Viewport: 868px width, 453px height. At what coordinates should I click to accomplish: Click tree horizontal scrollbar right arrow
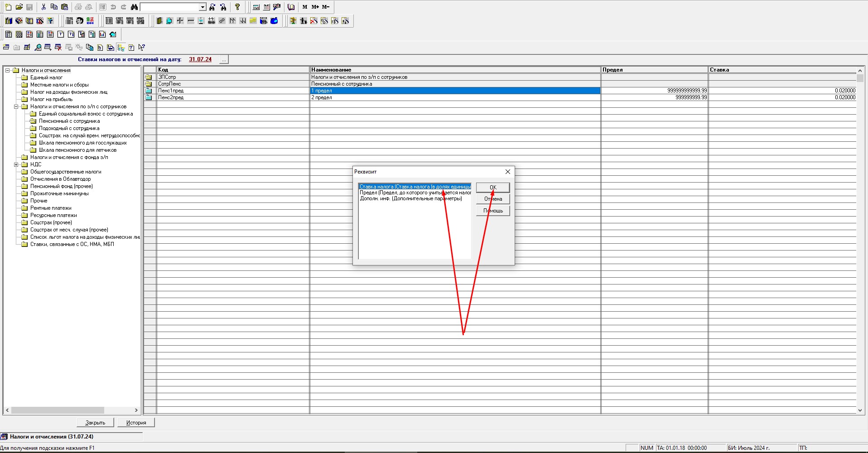point(136,410)
